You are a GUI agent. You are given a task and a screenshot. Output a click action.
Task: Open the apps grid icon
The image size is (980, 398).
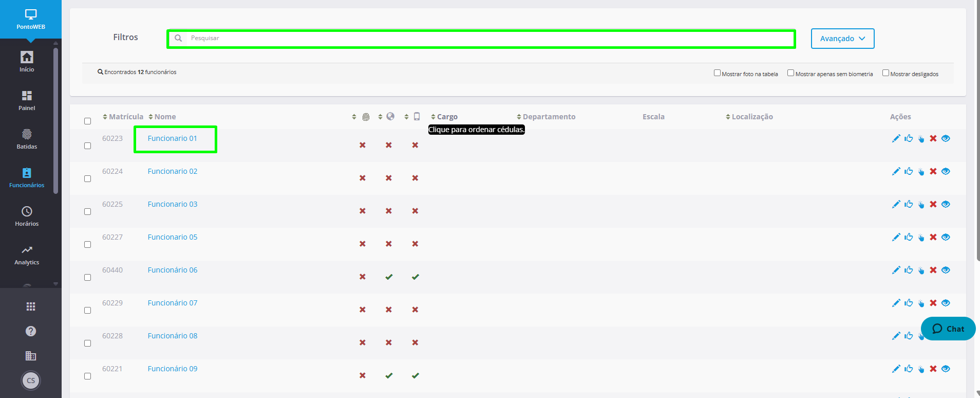(31, 306)
